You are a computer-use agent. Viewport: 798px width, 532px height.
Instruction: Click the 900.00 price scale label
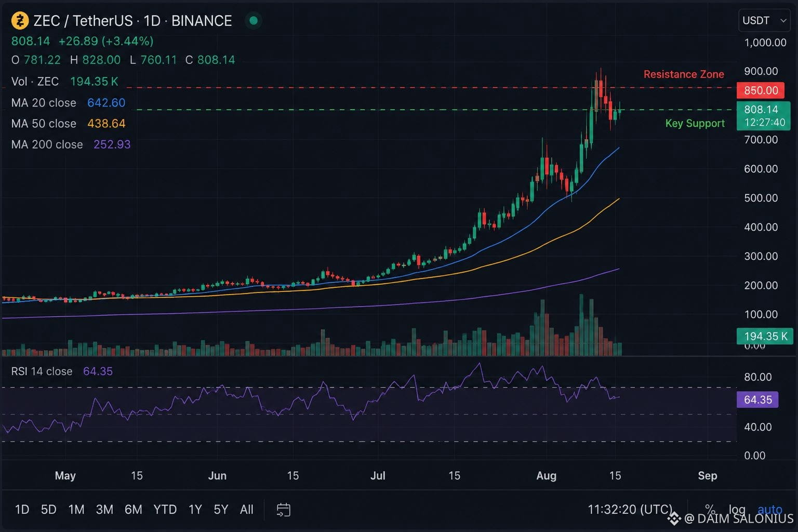[x=761, y=71]
